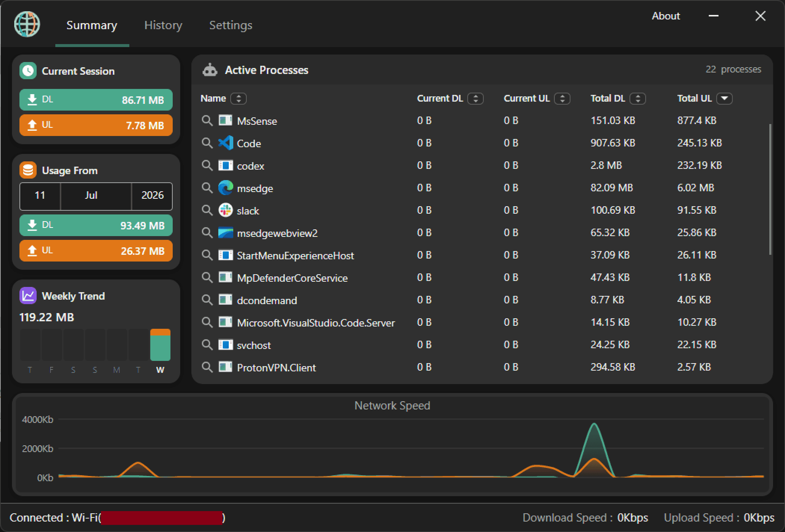
Task: Click the Edge browser icon in msedge row
Action: [x=225, y=188]
